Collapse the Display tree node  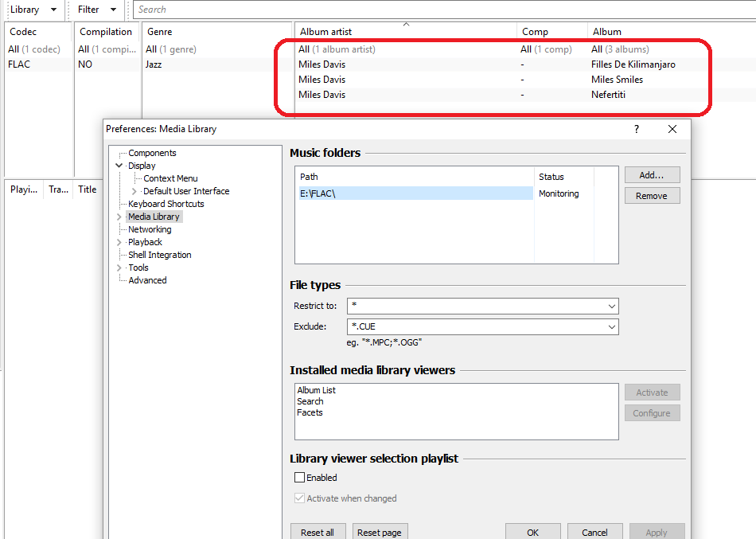pos(119,166)
